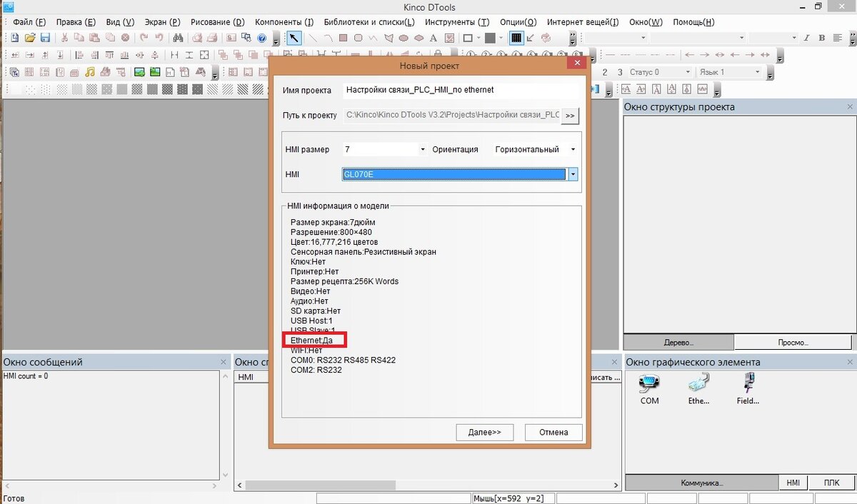Close the Новый проект dialog
This screenshot has height=504, width=857.
[577, 64]
